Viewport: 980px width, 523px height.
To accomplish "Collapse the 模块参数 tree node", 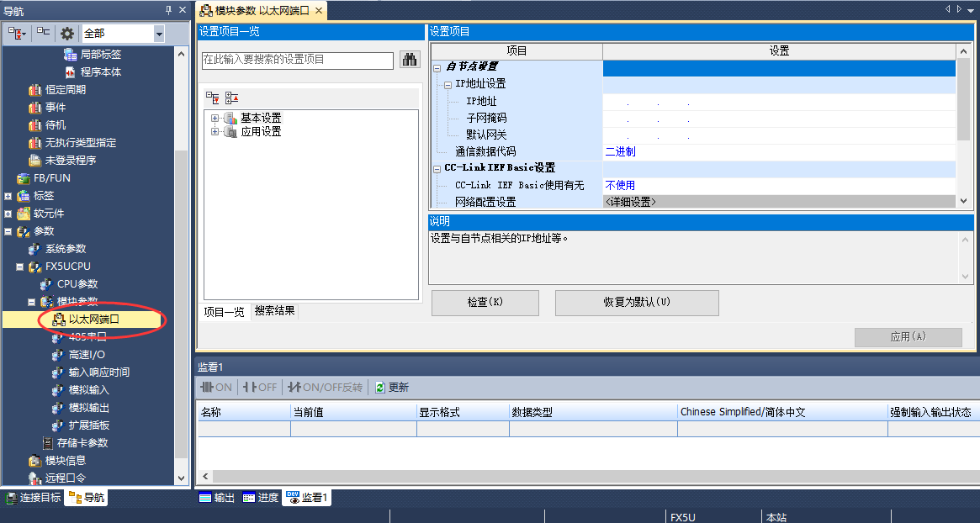I will pyautogui.click(x=31, y=302).
